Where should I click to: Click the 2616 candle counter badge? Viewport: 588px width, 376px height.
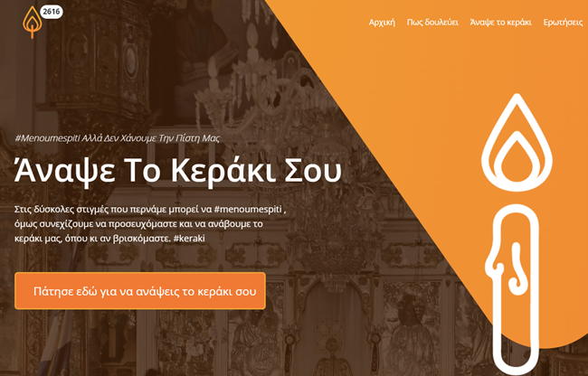pos(51,12)
